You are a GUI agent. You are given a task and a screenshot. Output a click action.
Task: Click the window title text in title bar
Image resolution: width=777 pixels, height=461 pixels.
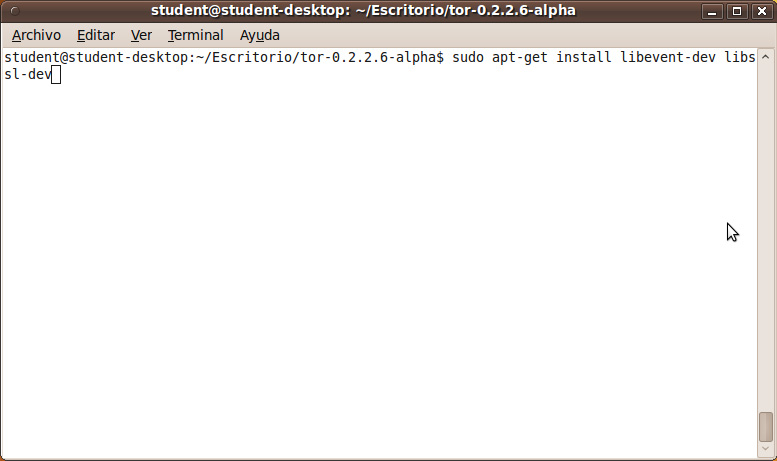coord(363,10)
